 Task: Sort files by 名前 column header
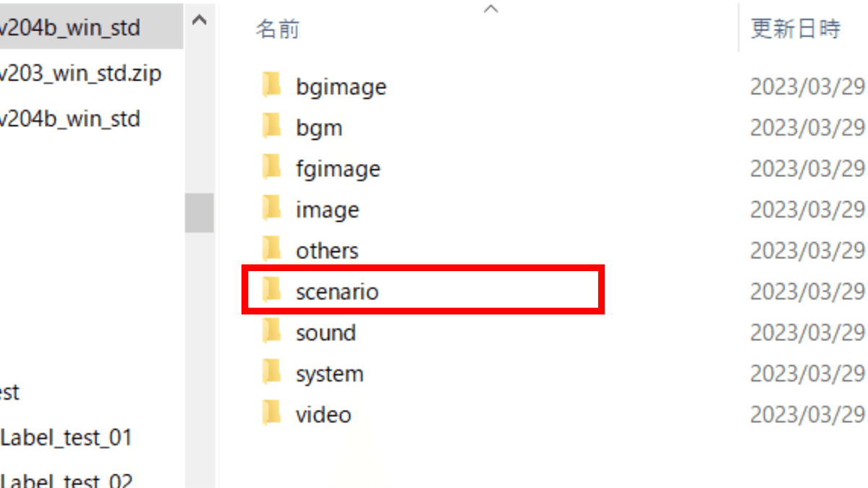(x=278, y=30)
